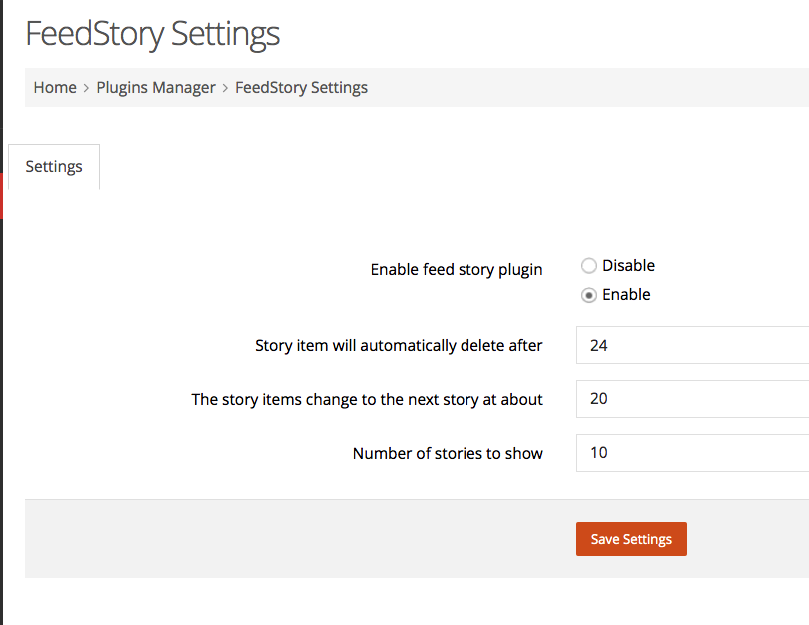Open Plugins Manager breadcrumb link
Viewport: 809px width, 625px height.
[x=156, y=88]
